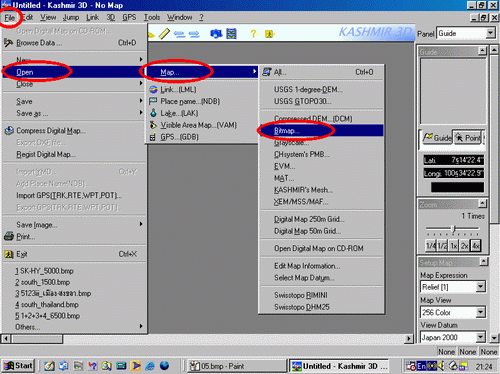Choose Select Map Datum entry
This screenshot has height=374, width=500.
321,278
